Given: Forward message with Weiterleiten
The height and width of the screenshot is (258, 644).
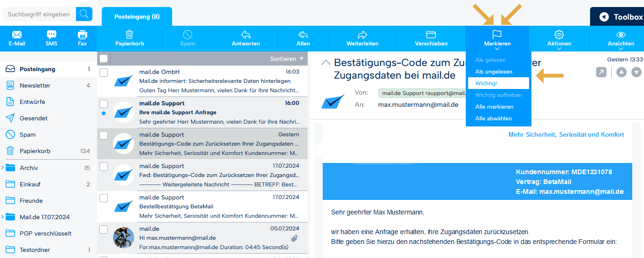Looking at the screenshot, I should point(362,38).
